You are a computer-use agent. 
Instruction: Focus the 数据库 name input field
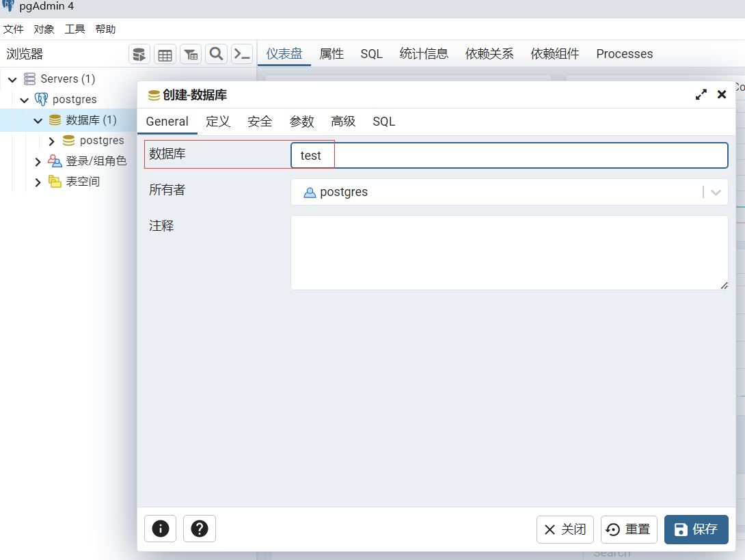(509, 155)
